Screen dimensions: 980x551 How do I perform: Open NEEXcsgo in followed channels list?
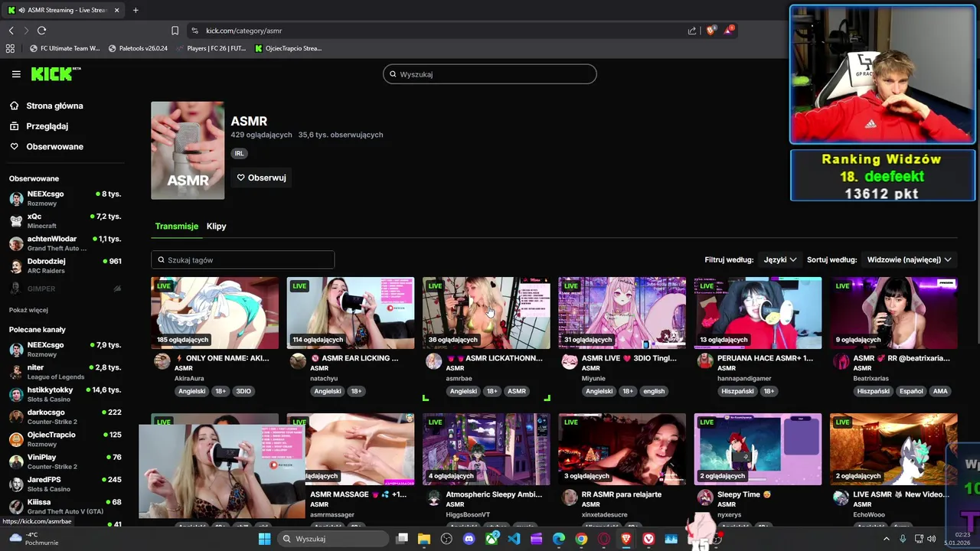(x=65, y=198)
